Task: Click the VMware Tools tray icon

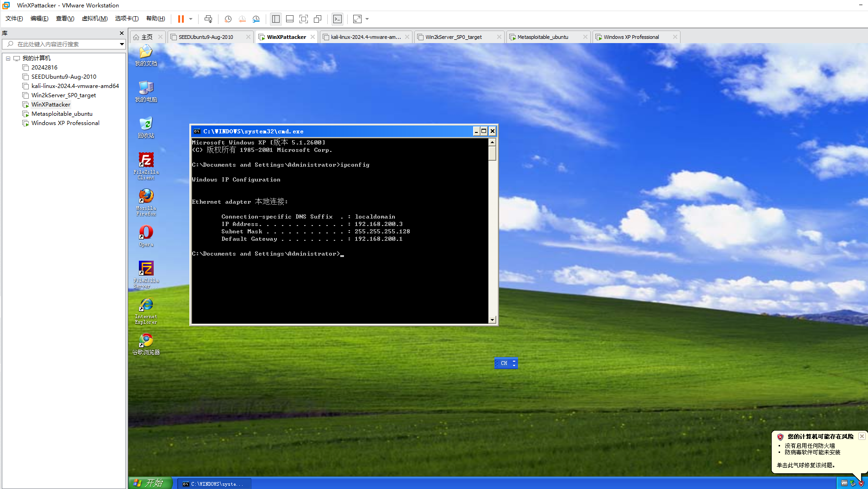Action: [844, 483]
